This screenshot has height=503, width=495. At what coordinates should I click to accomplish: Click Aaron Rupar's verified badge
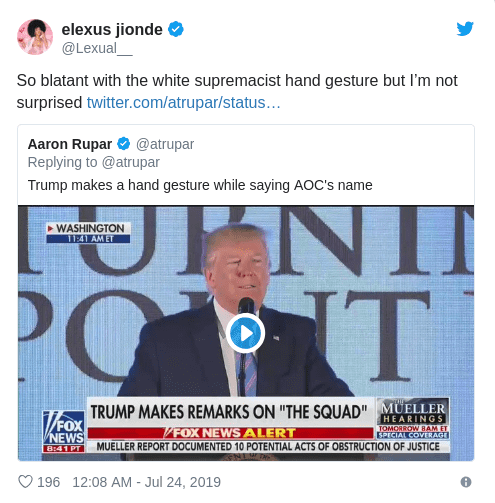[x=124, y=144]
